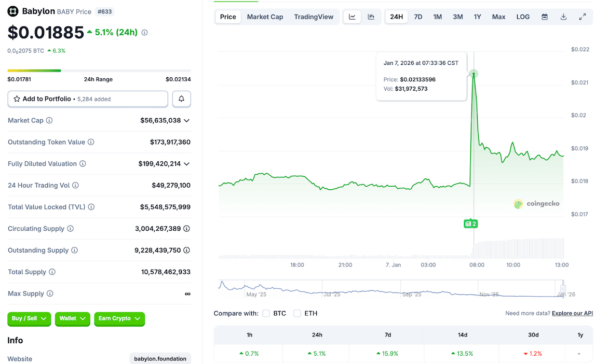Screen dimensions: 595x364
Task: Toggle LOG scale on chart
Action: 523,17
